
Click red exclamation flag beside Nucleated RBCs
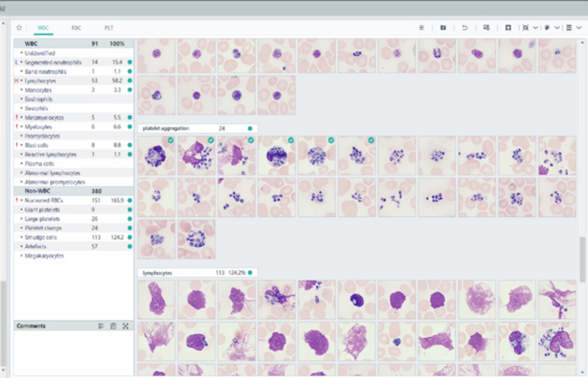point(17,200)
